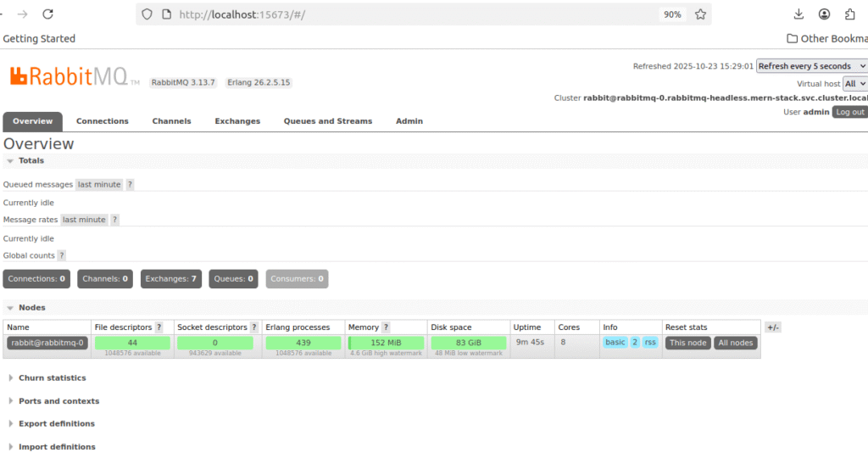Open the Virtual host dropdown
The width and height of the screenshot is (868, 458).
(854, 84)
